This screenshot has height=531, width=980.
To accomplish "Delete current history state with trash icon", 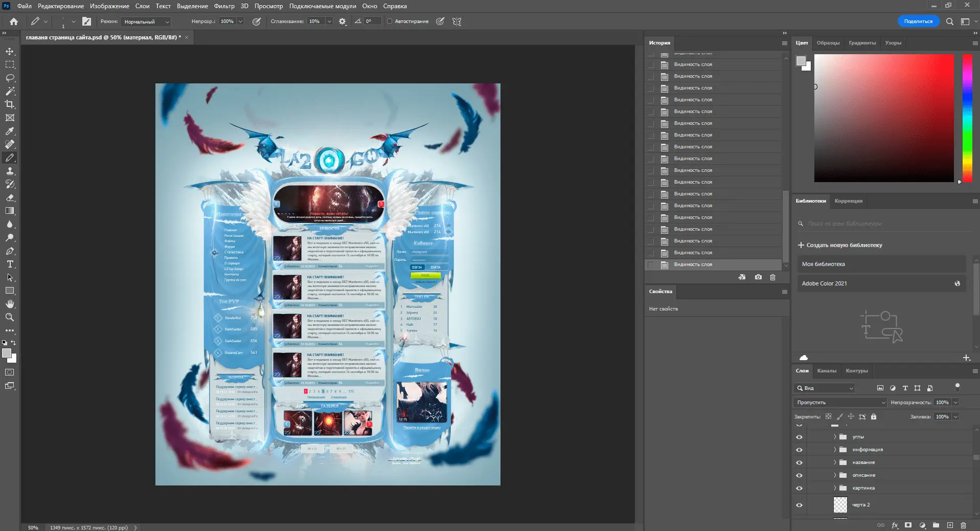I will pyautogui.click(x=772, y=277).
